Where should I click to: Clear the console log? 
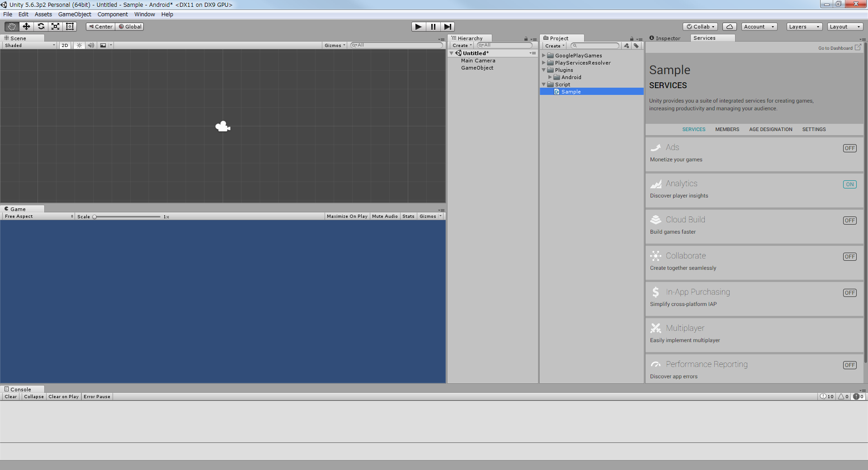coord(11,396)
